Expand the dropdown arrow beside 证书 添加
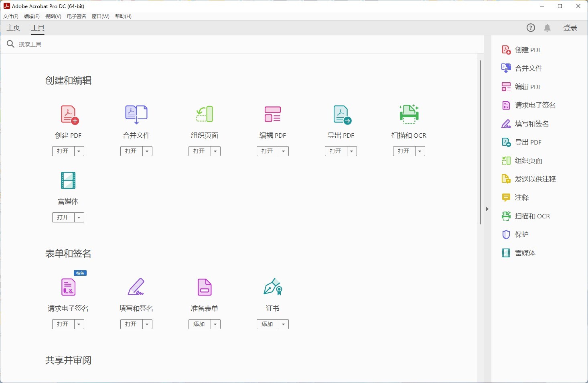Screen dimensions: 588x383 (284, 324)
